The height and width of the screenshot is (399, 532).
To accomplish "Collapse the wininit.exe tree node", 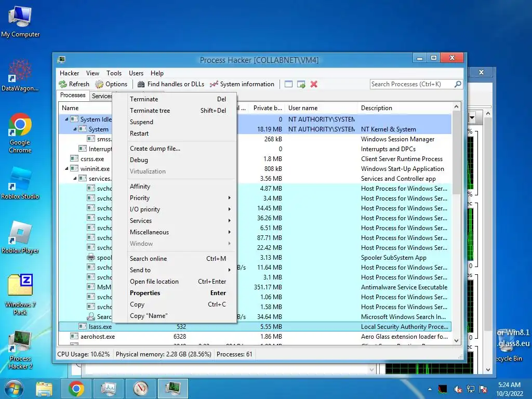I will (x=66, y=168).
